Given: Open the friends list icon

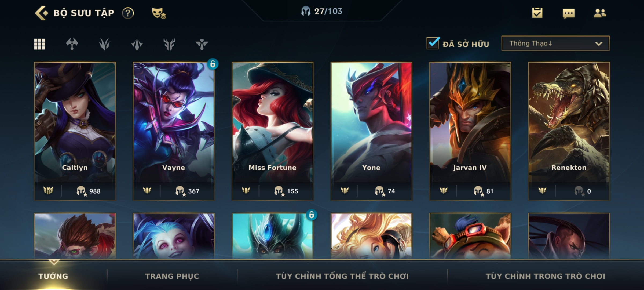Looking at the screenshot, I should coord(600,13).
